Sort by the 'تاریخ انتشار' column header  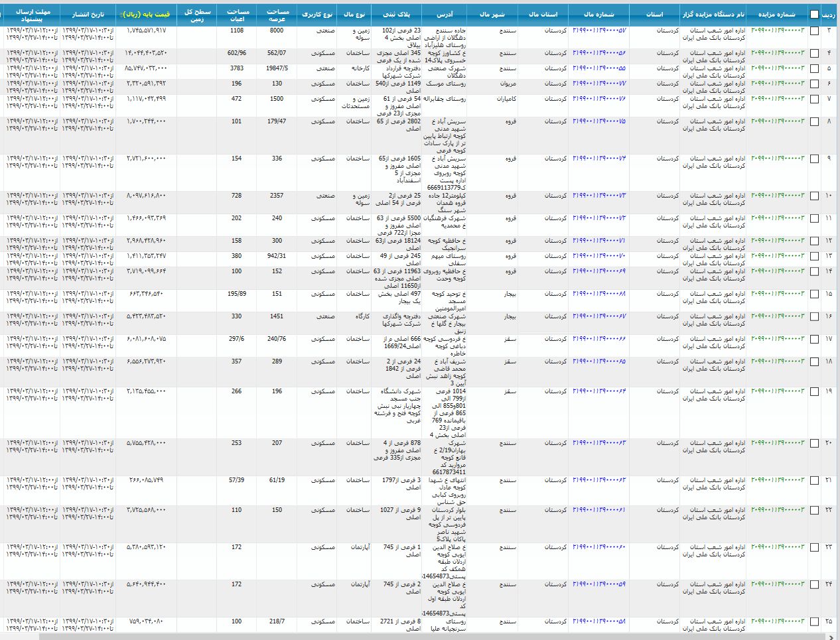[88, 14]
